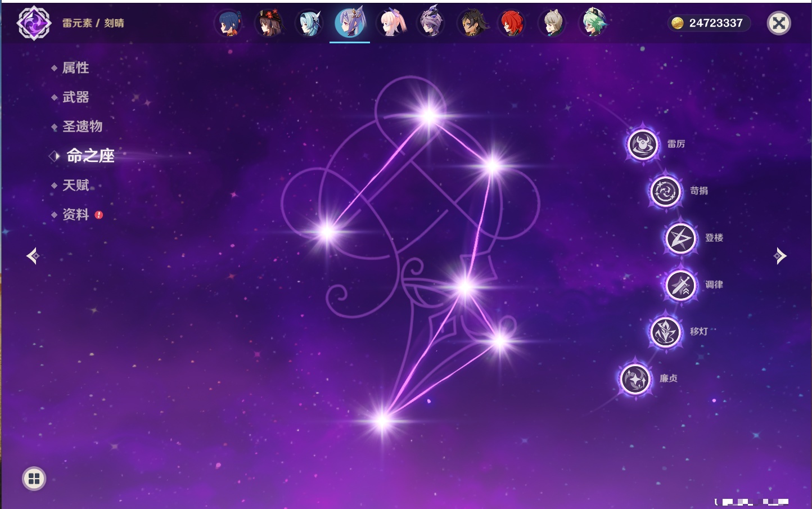Image resolution: width=812 pixels, height=509 pixels.
Task: Open 资料 profile with red alert
Action: tap(75, 214)
